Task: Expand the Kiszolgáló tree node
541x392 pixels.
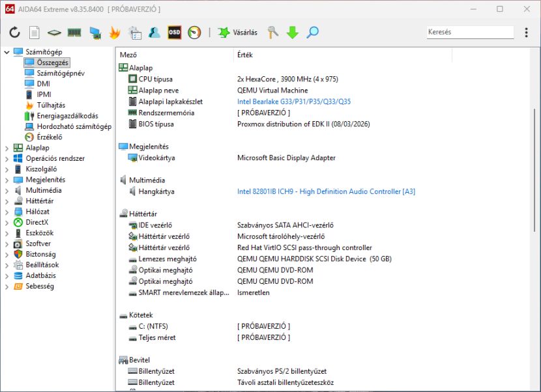Action: coord(7,169)
